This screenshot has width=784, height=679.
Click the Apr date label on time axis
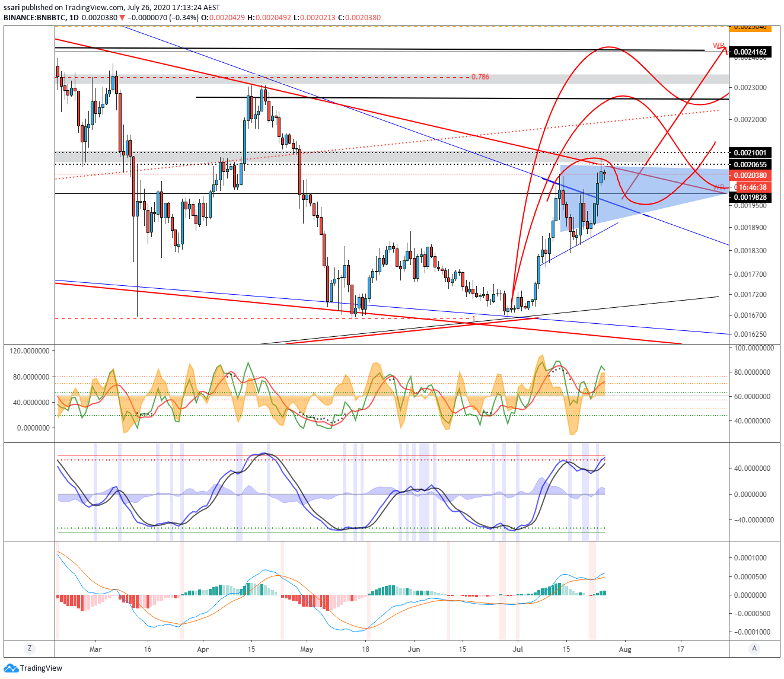click(x=203, y=649)
